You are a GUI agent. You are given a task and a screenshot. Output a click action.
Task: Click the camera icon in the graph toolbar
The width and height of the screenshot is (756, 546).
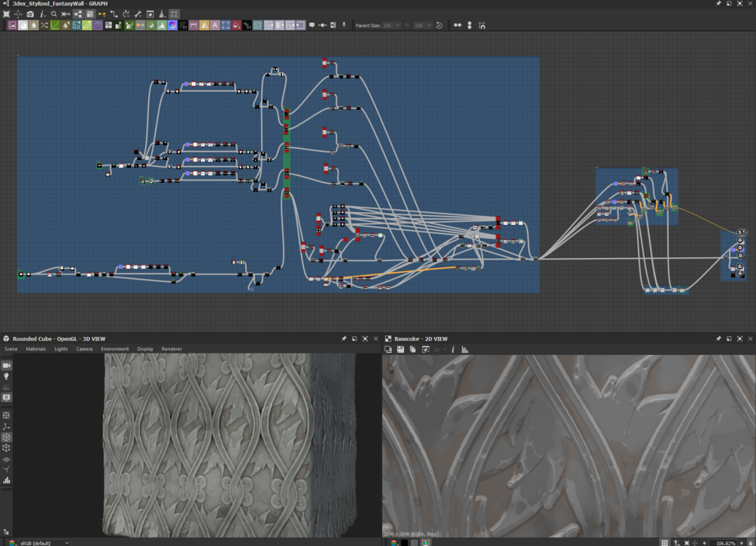(x=30, y=14)
